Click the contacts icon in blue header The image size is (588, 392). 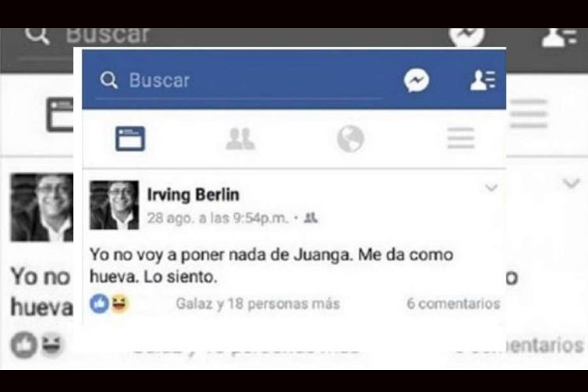pyautogui.click(x=483, y=80)
